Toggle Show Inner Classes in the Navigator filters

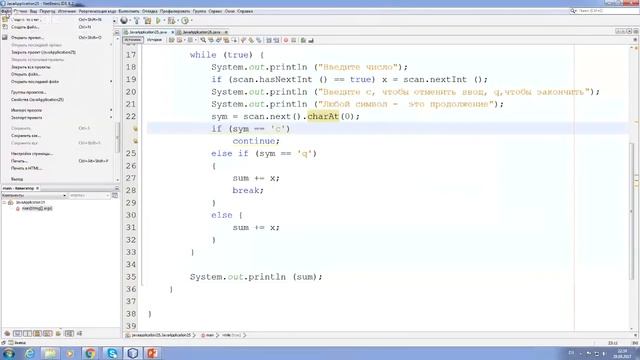click(x=48, y=333)
